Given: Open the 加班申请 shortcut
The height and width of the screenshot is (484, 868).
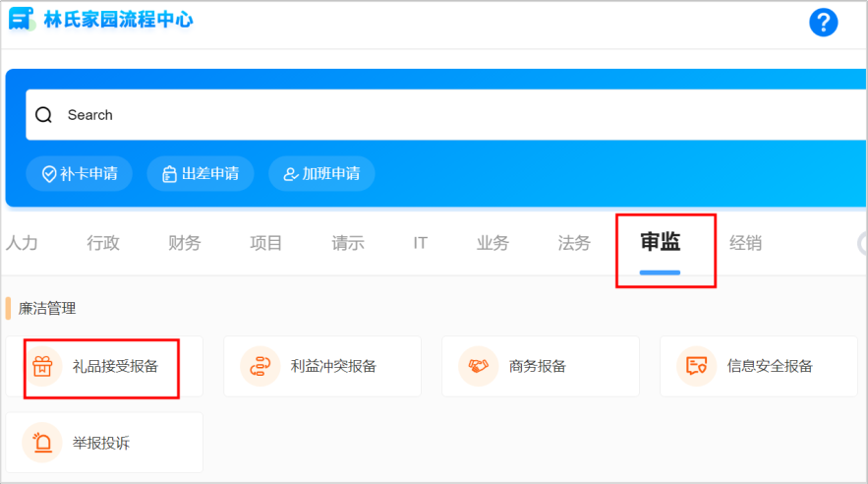Looking at the screenshot, I should pos(321,174).
